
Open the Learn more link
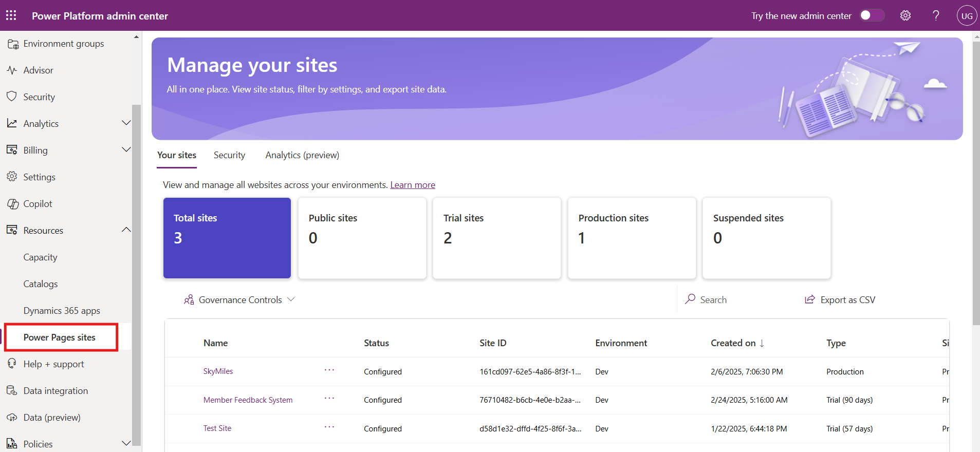412,185
